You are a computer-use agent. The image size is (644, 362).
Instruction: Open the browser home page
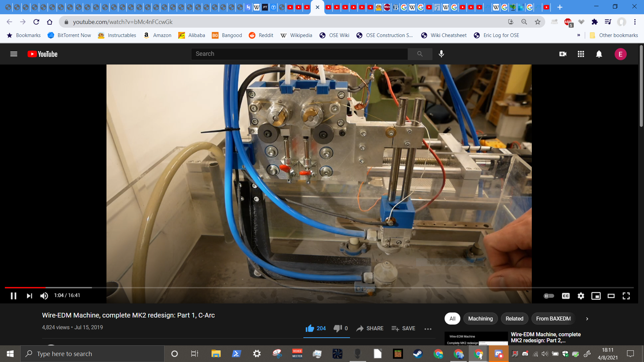click(x=49, y=22)
